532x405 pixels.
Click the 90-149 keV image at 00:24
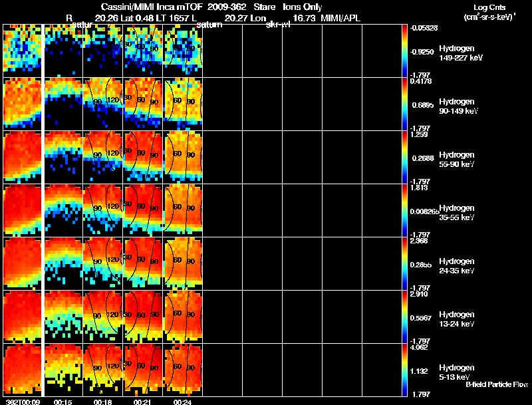click(x=183, y=104)
